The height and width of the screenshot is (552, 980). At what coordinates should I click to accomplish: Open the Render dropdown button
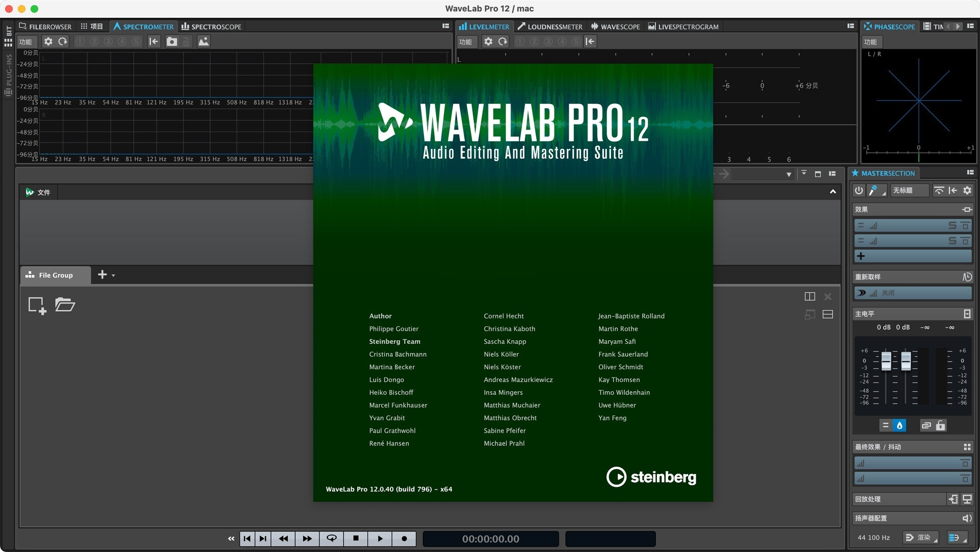[x=921, y=538]
